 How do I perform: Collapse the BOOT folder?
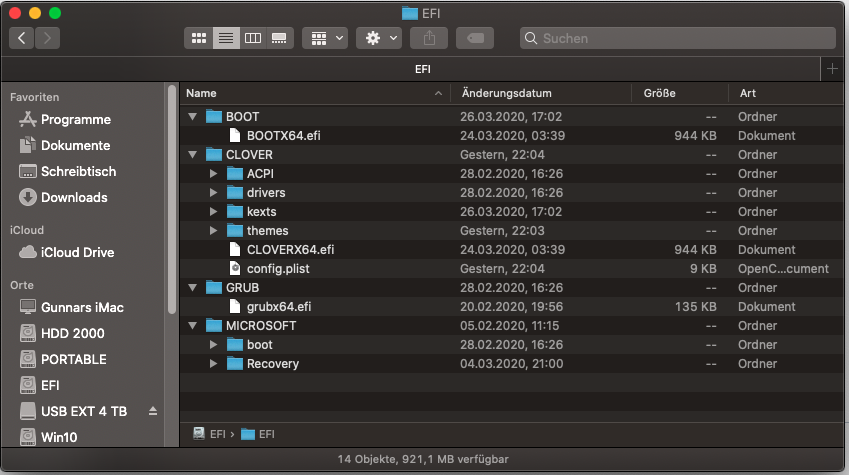pos(192,116)
